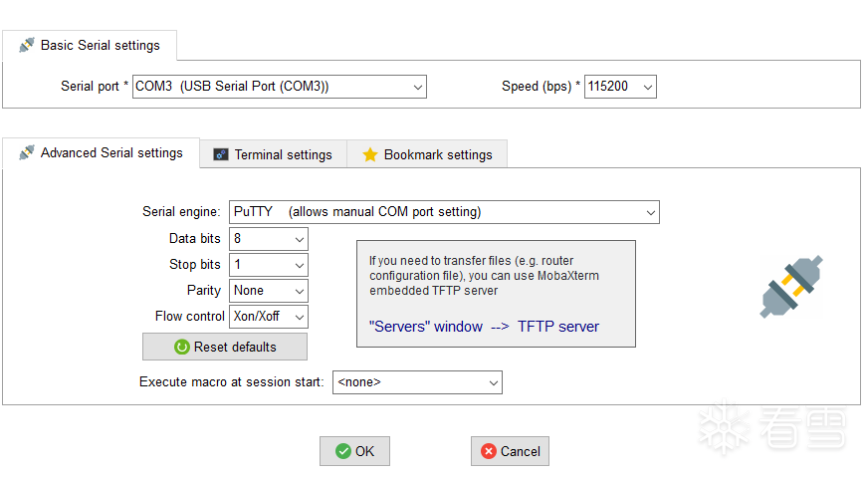Click the serial plug icon on Basic Serial settings
Viewport: 868px width, 479px height.
[x=27, y=45]
